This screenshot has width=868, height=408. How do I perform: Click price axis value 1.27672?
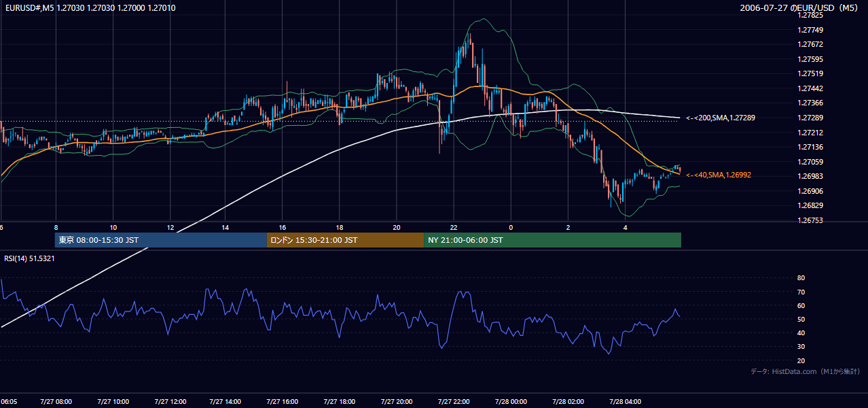coord(810,44)
